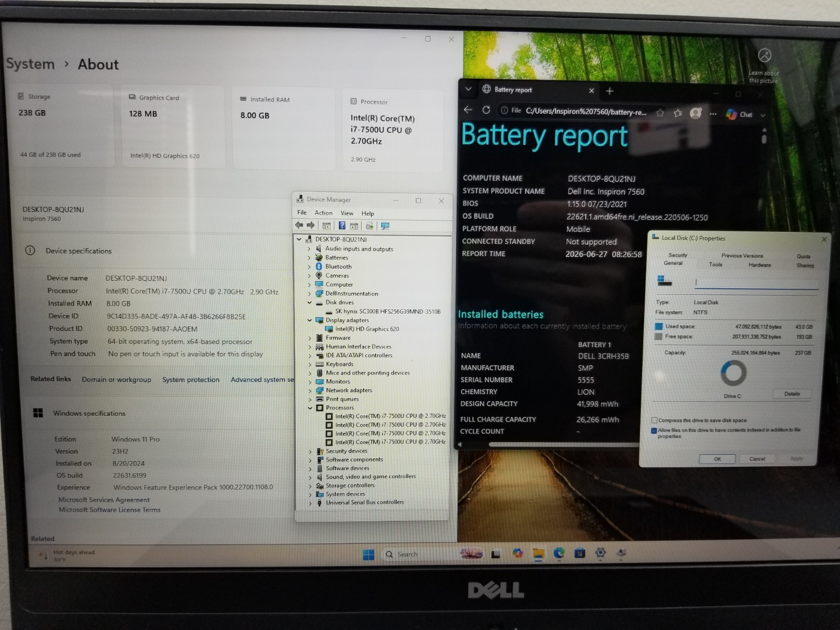Open Copilot Chat in Edge
840x630 pixels.
pyautogui.click(x=739, y=114)
